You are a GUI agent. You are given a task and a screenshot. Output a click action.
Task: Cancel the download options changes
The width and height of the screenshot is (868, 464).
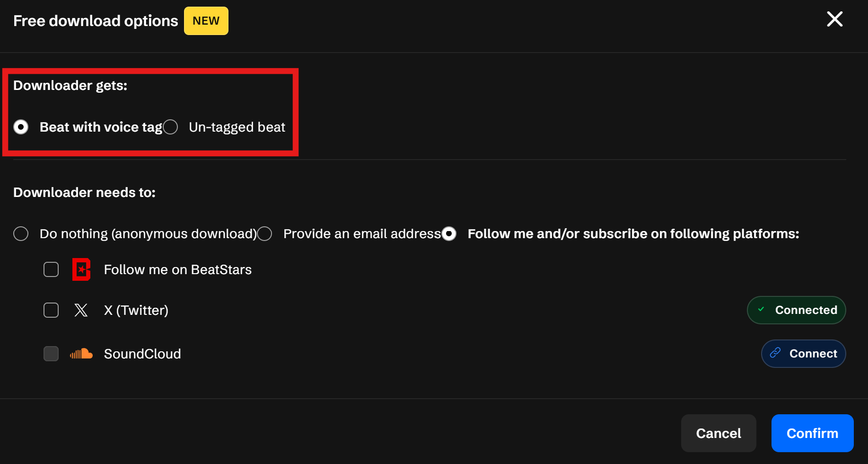[x=718, y=433]
